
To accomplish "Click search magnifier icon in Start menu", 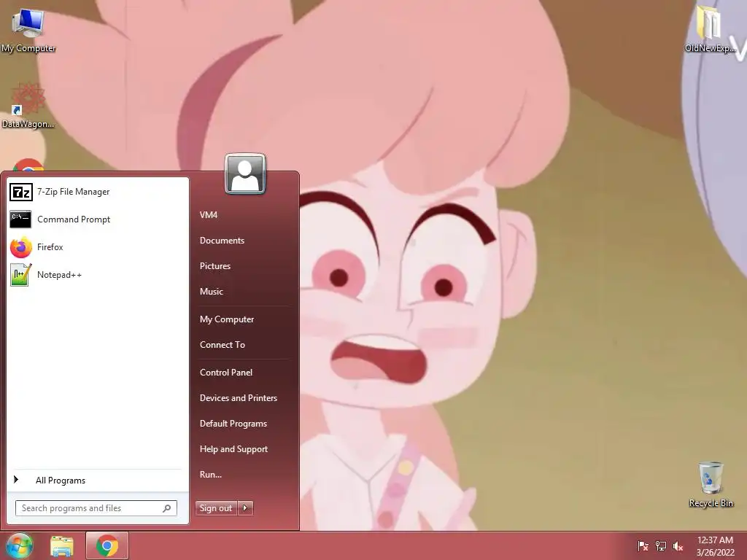I will 167,508.
